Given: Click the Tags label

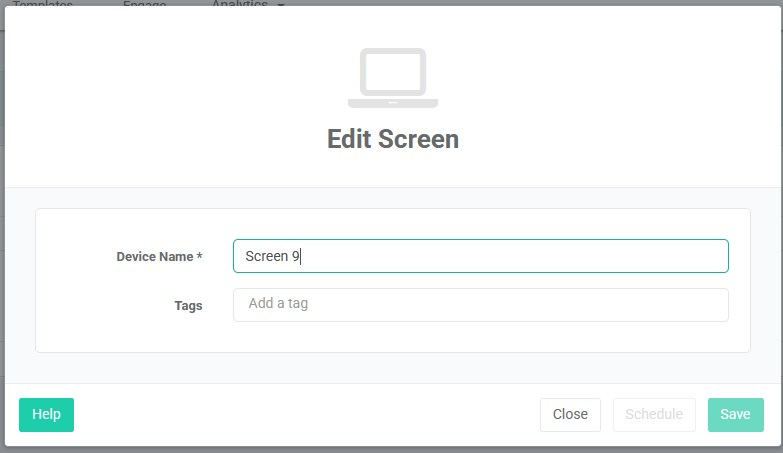Looking at the screenshot, I should tap(188, 306).
